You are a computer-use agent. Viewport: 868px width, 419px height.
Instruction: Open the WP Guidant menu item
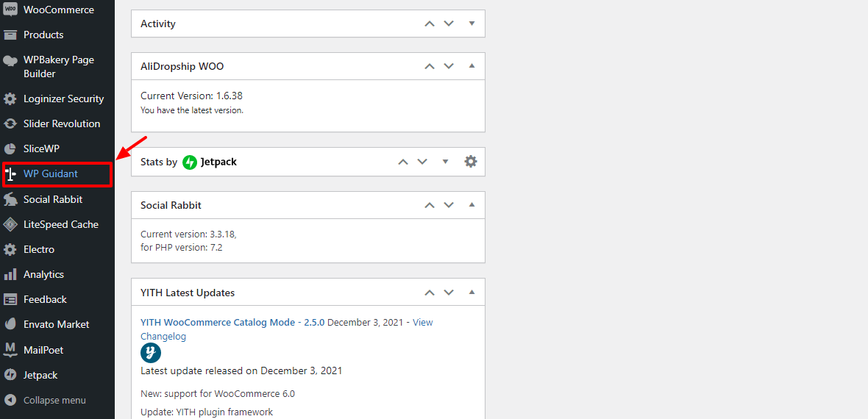pyautogui.click(x=50, y=174)
